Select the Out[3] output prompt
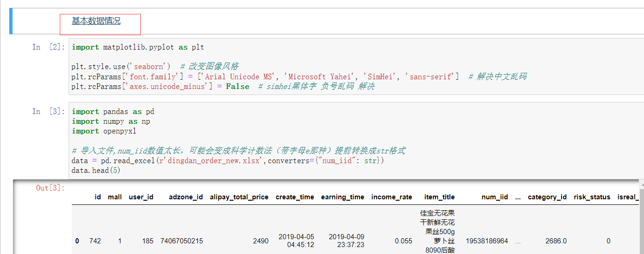Image resolution: width=644 pixels, height=254 pixels. point(51,188)
